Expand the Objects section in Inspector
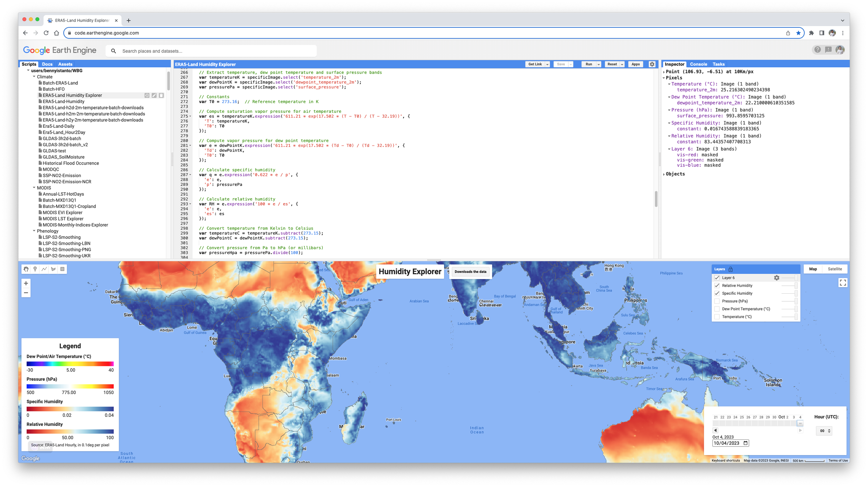Screen dimensions: 868x487 point(664,174)
